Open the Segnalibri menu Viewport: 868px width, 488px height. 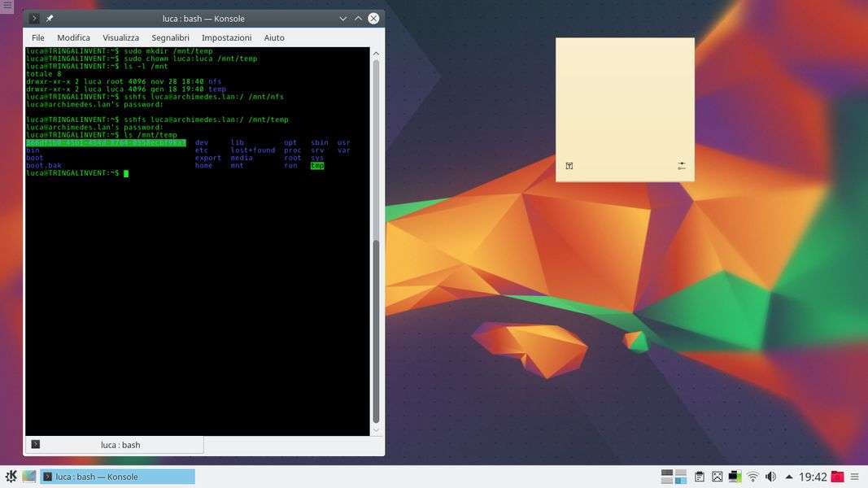tap(170, 37)
